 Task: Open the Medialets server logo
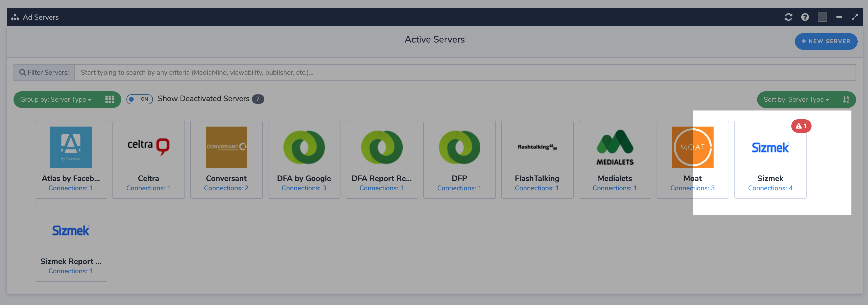[615, 147]
